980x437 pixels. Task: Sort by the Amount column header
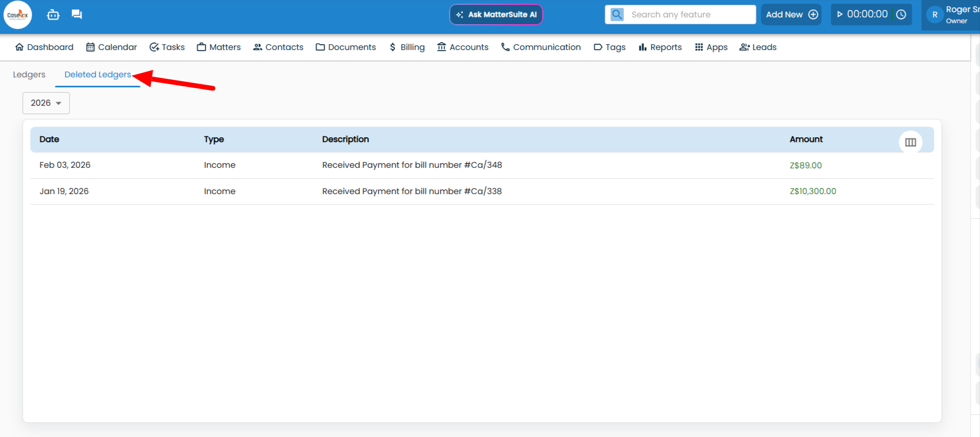806,139
